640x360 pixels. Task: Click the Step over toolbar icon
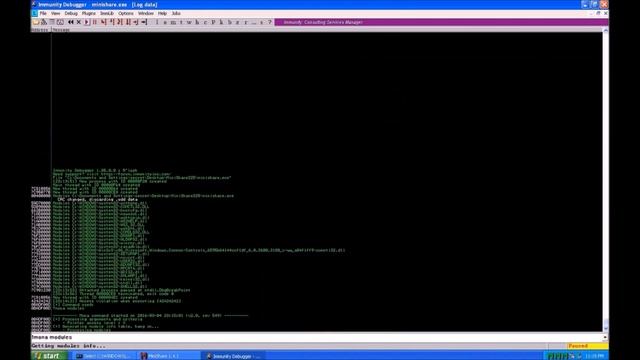[111, 22]
